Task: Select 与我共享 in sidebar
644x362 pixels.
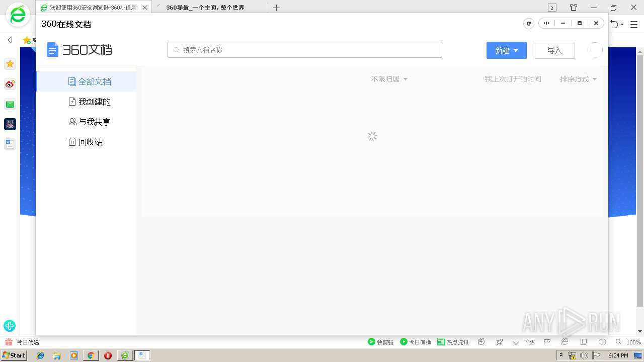Action: point(86,122)
